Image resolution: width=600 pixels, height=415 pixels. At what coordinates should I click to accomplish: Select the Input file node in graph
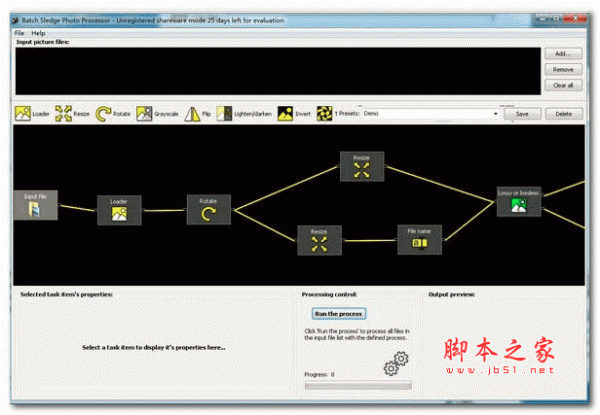[36, 204]
